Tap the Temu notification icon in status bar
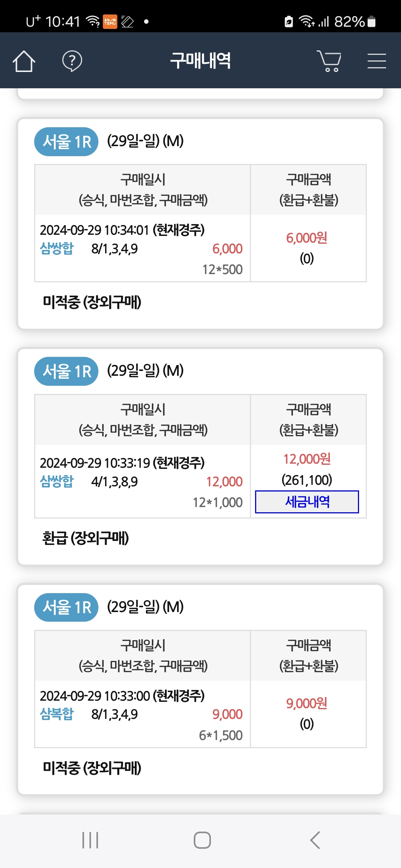Screen dimensions: 401x868 click(110, 22)
